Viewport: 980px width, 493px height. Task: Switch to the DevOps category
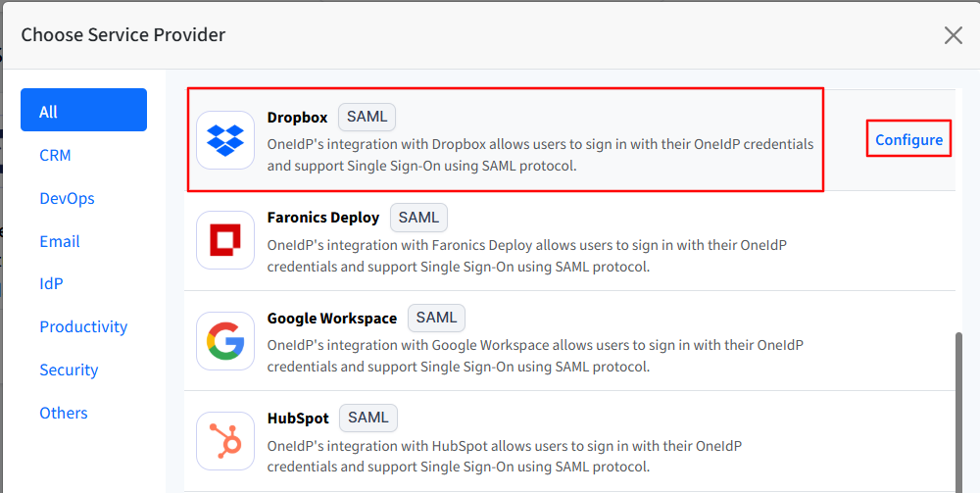pyautogui.click(x=67, y=198)
